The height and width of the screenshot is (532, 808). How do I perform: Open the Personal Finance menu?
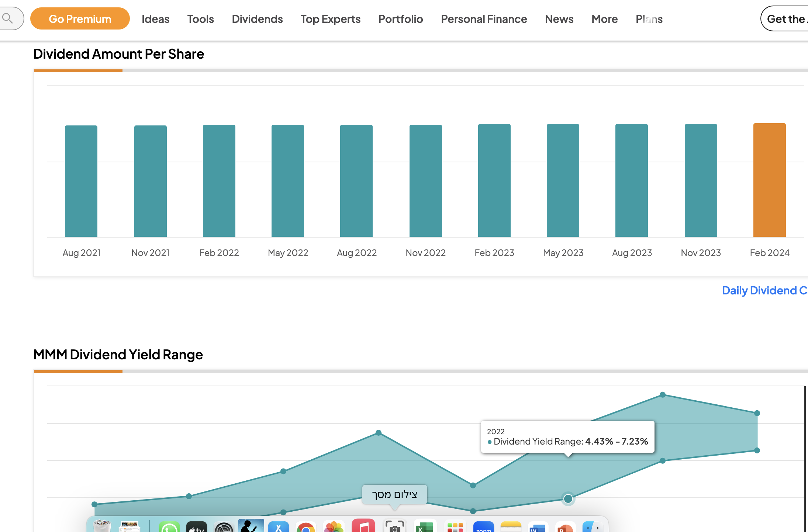(x=484, y=19)
